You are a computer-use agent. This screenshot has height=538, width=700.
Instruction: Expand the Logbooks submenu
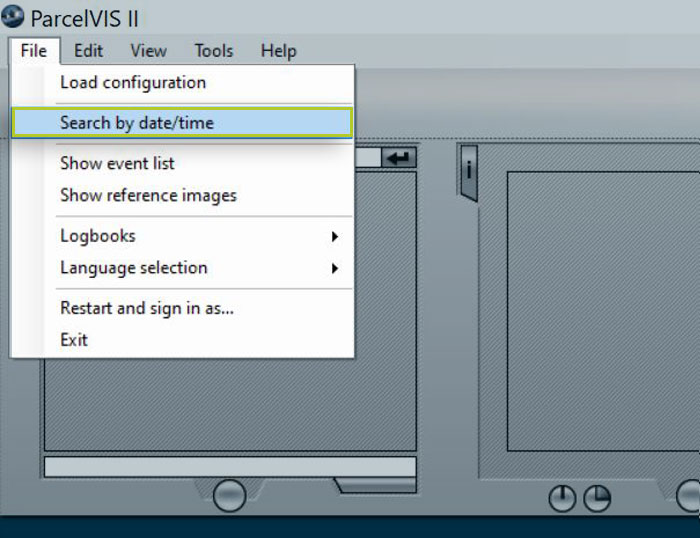(x=182, y=236)
